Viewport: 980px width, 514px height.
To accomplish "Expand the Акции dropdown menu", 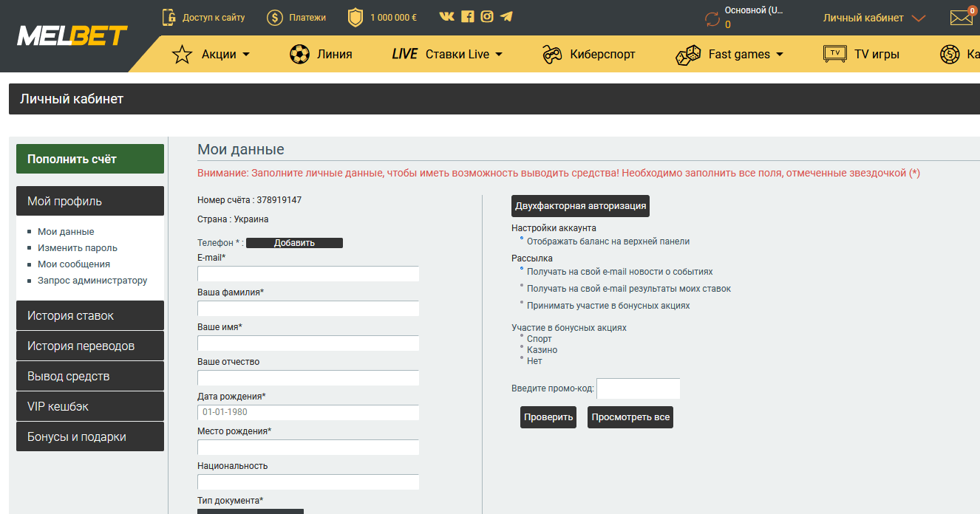I will point(246,55).
